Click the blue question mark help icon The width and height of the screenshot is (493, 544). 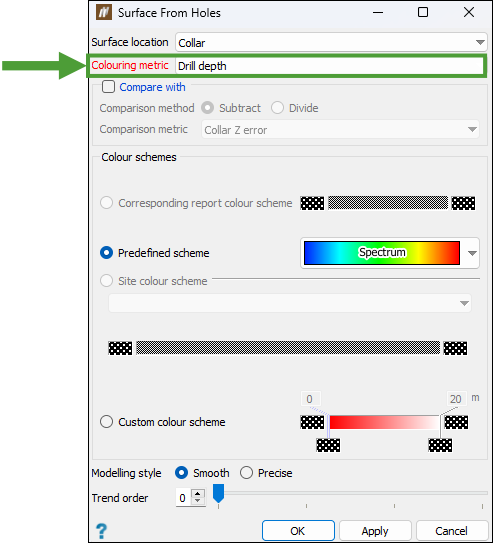tap(101, 531)
